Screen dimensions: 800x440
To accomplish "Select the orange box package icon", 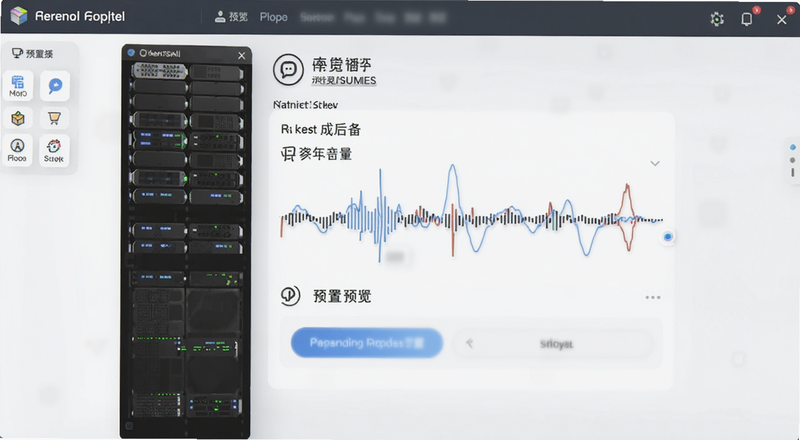I will click(18, 118).
